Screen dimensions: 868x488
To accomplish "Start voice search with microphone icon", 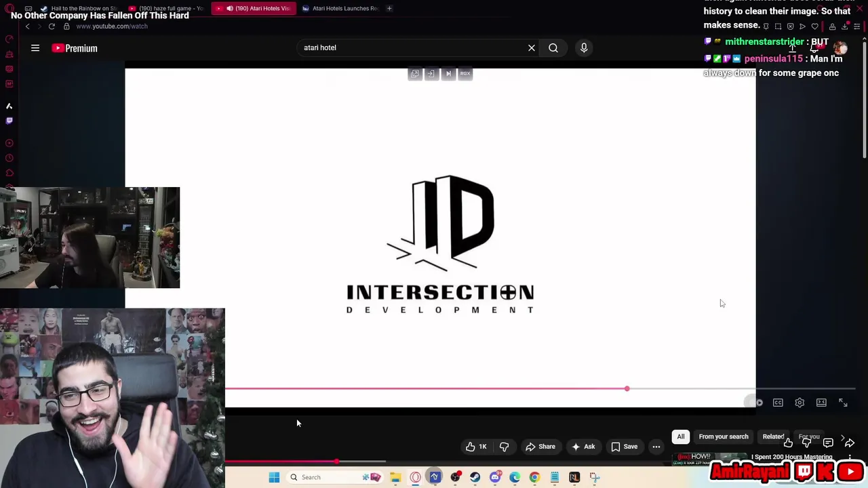I will point(584,48).
